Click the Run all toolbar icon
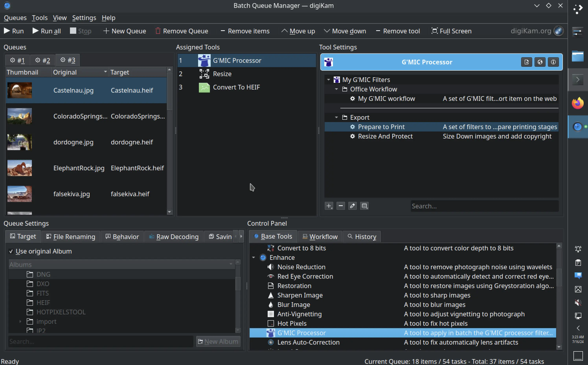 36,31
